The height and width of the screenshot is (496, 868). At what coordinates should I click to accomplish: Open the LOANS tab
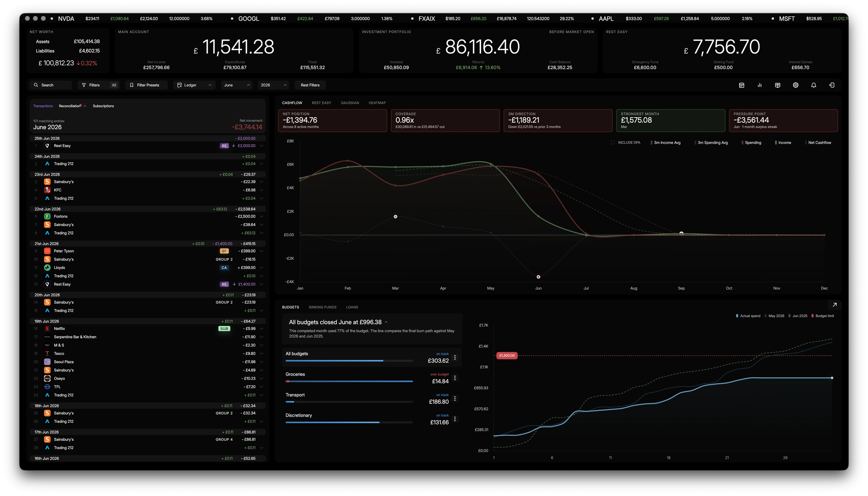352,307
